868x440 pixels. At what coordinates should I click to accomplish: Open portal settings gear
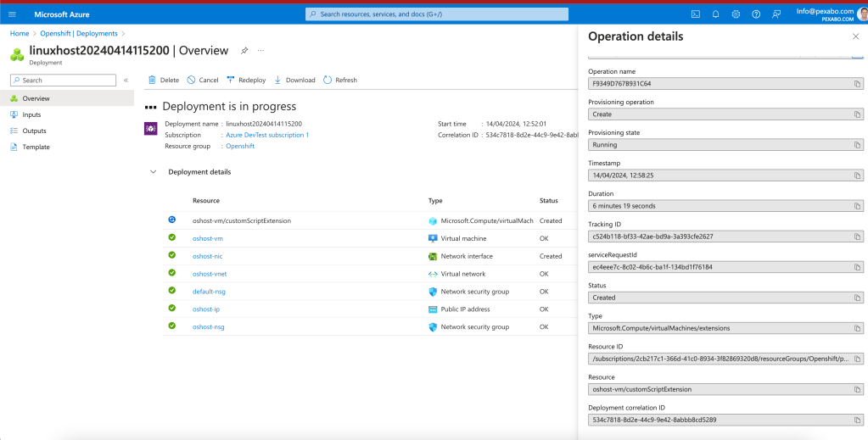point(736,14)
